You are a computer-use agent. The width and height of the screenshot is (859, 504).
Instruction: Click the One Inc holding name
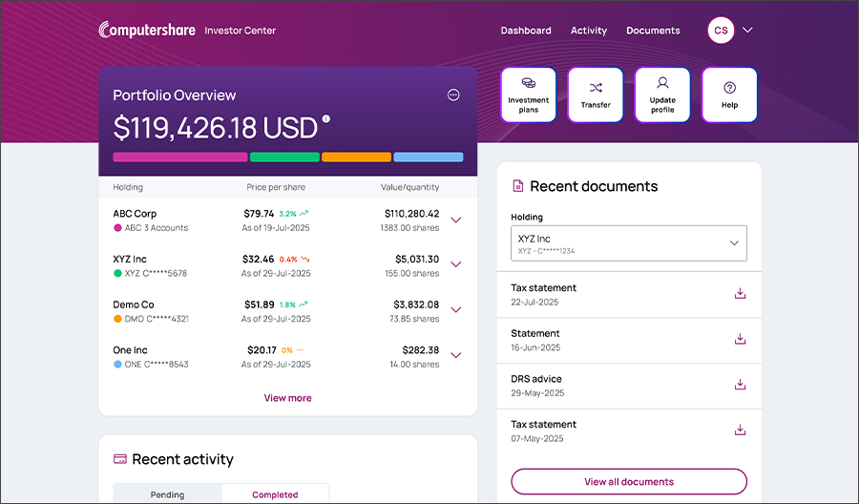click(x=131, y=350)
